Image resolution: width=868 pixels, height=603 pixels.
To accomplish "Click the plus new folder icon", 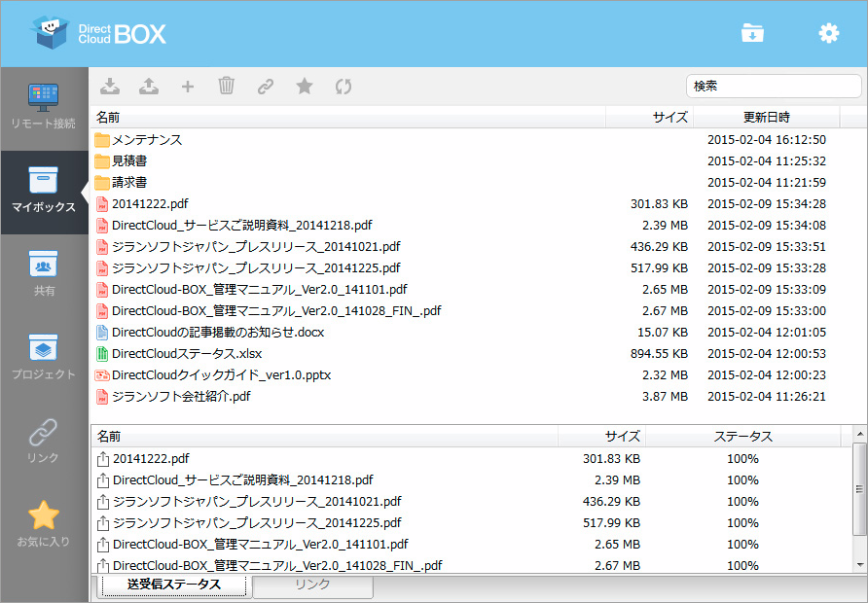I will 188,87.
